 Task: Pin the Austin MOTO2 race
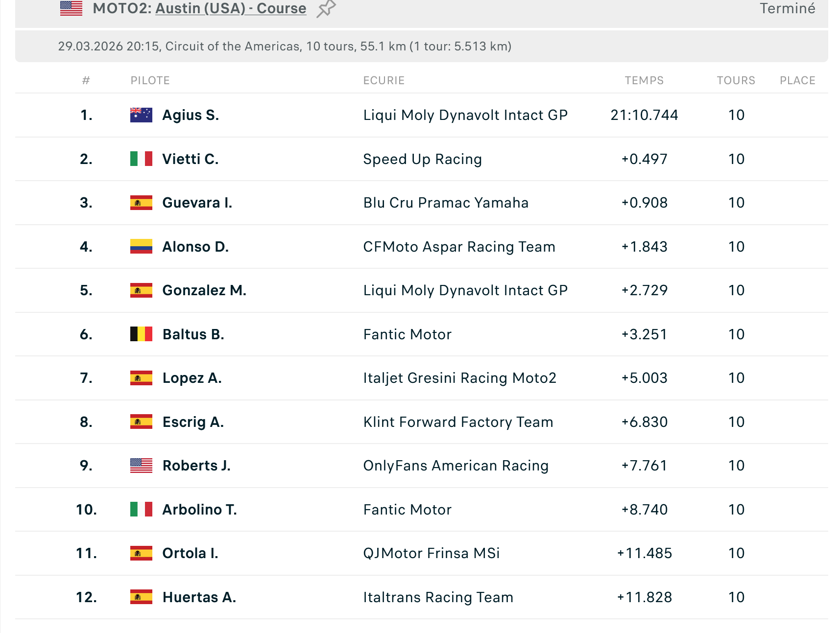point(326,9)
